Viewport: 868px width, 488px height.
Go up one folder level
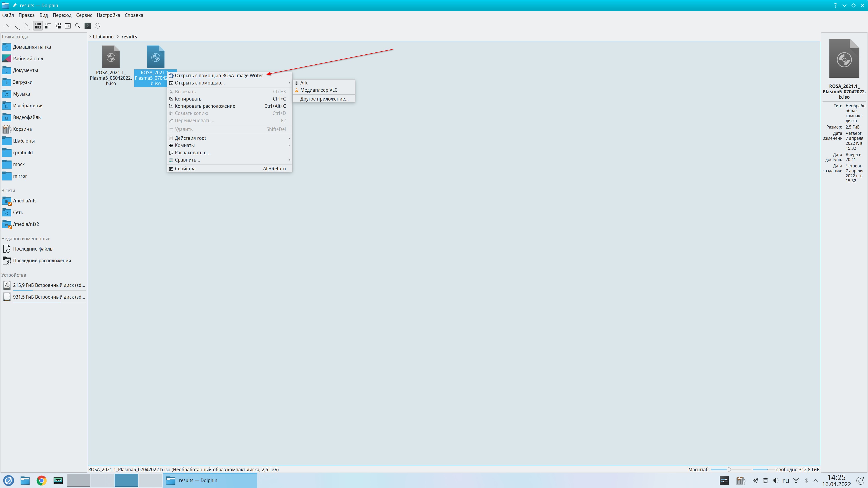[6, 26]
